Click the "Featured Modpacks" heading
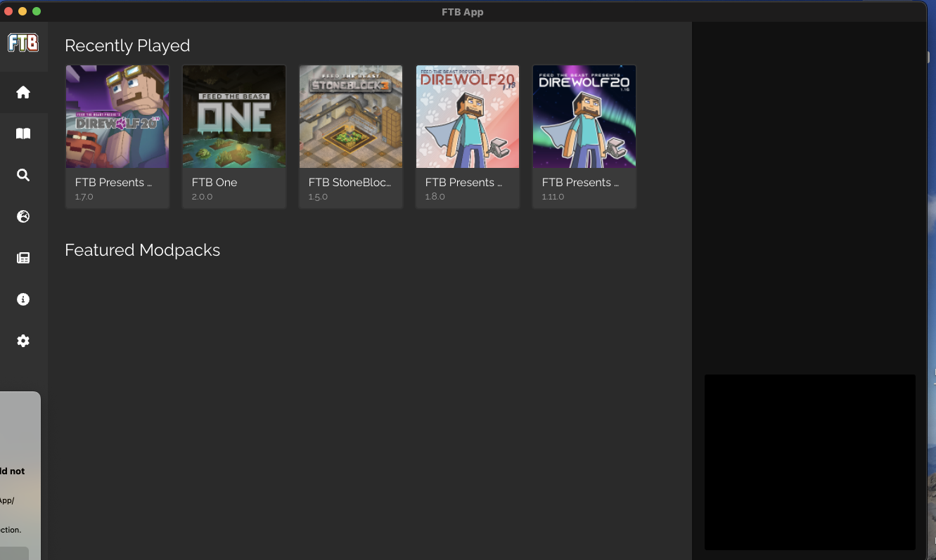 142,250
